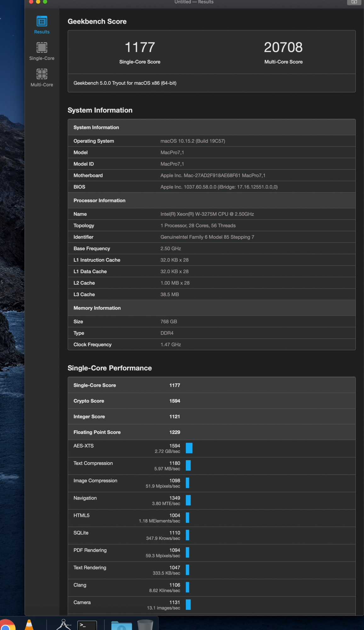Click the System Information table header row

tap(212, 127)
